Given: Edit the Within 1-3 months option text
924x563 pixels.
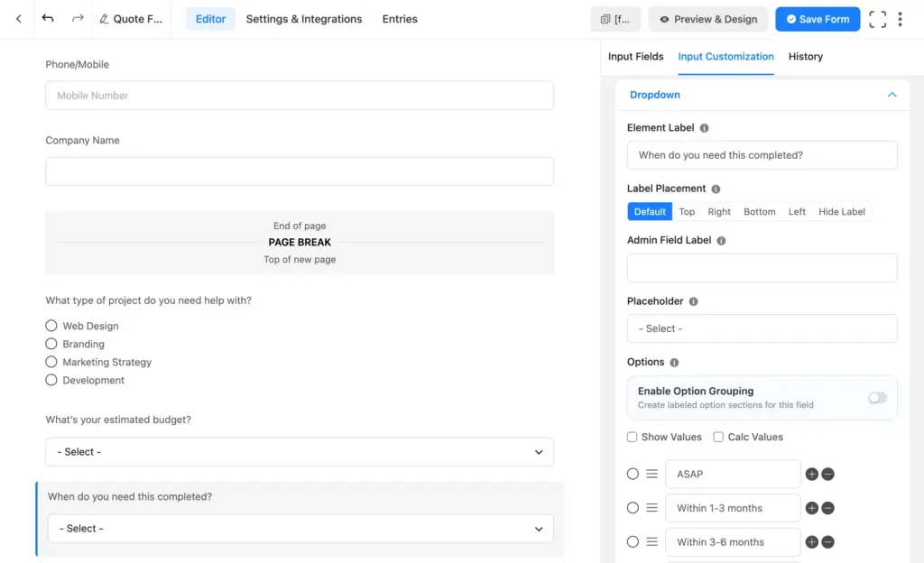Looking at the screenshot, I should [733, 508].
